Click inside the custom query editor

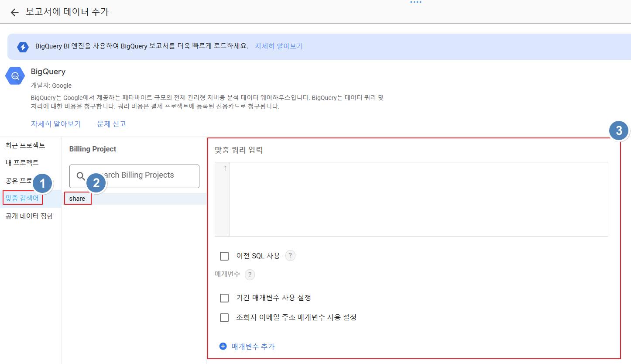pos(418,199)
